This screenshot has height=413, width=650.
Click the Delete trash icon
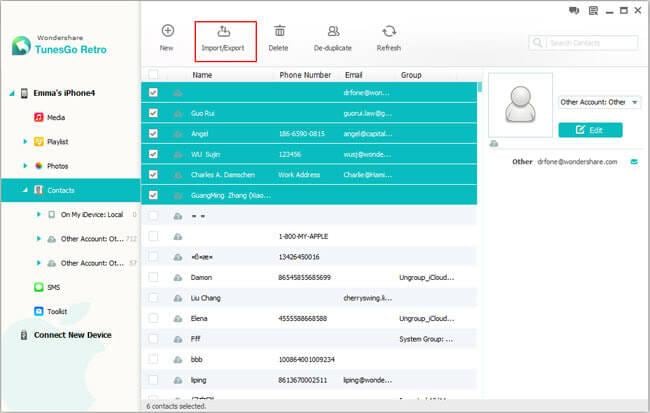pos(279,31)
